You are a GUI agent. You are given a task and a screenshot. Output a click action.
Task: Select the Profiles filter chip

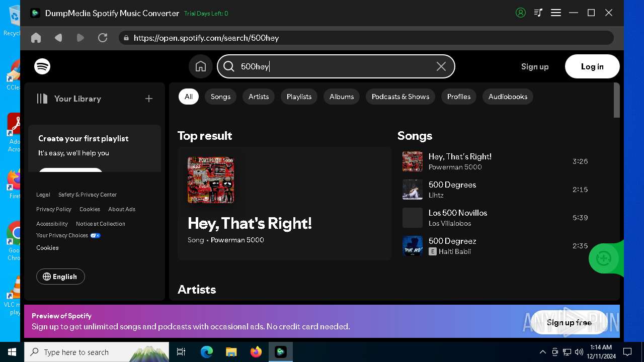point(459,97)
